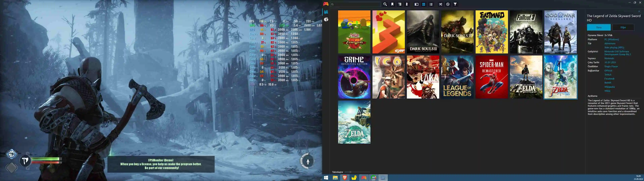Open the yellow duck app on taskbar
Image resolution: width=644 pixels, height=181 pixels.
[354, 178]
